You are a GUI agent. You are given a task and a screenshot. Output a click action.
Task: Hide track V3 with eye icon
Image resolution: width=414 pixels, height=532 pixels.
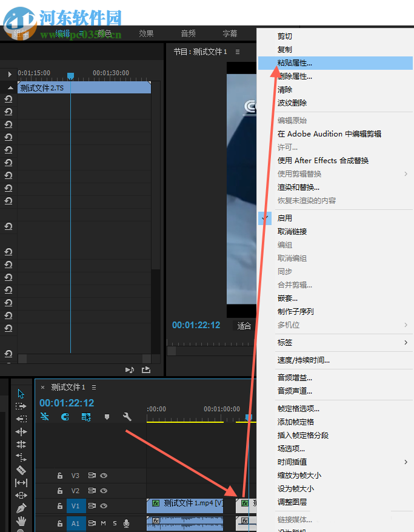(x=104, y=476)
